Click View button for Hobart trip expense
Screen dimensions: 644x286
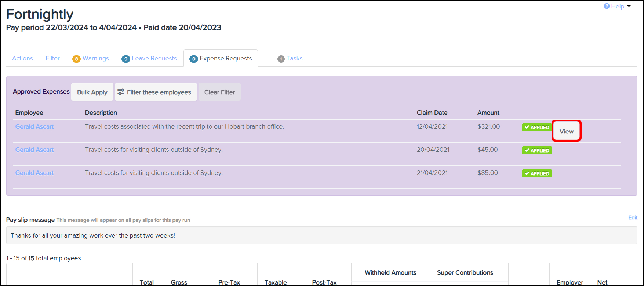point(566,131)
